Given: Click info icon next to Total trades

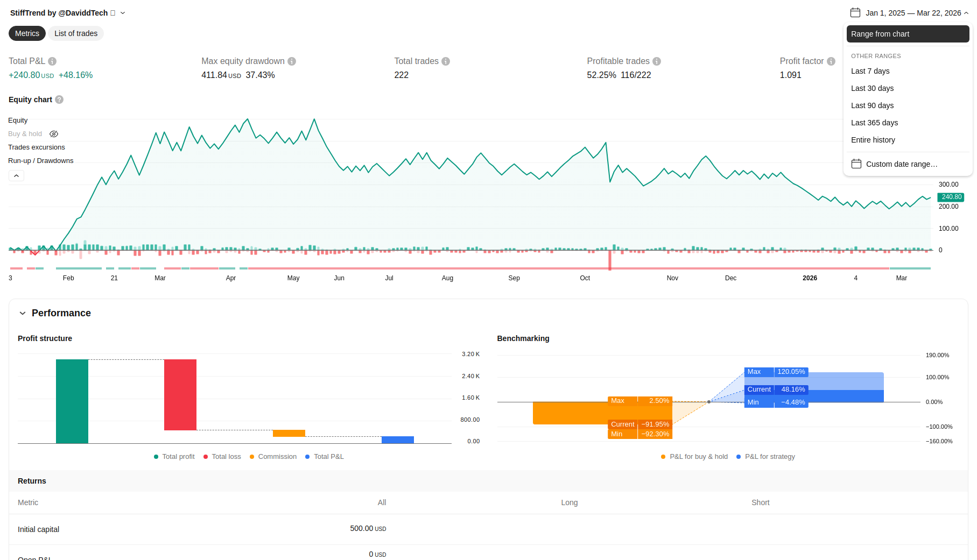Looking at the screenshot, I should [446, 61].
